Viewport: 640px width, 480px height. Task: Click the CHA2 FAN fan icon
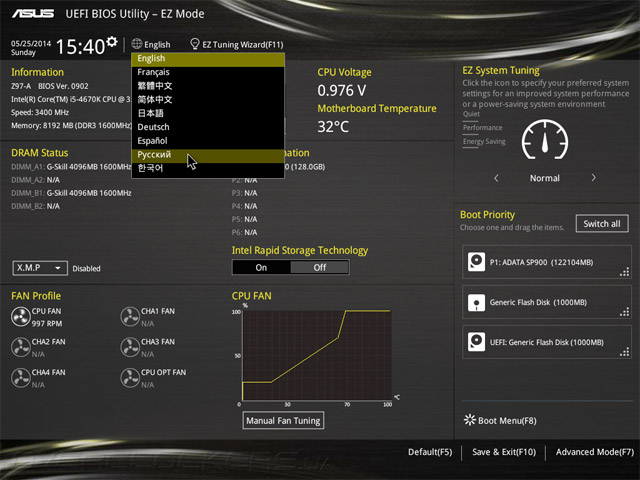coord(20,347)
